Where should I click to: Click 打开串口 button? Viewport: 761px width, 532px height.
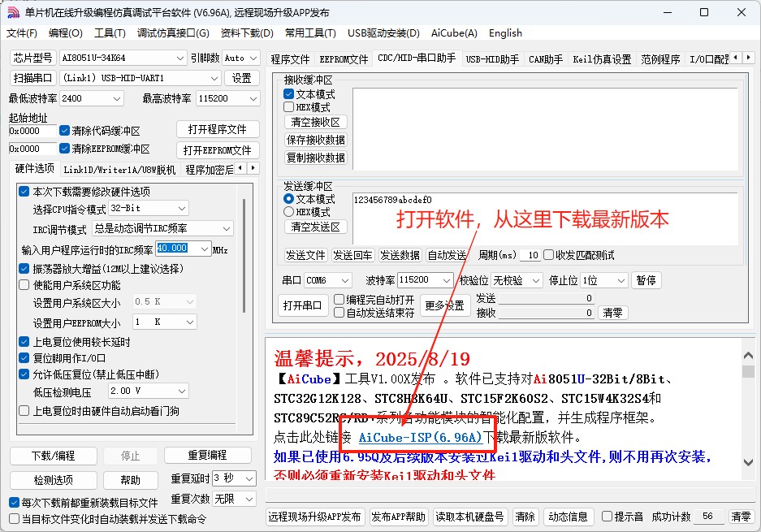coord(303,305)
